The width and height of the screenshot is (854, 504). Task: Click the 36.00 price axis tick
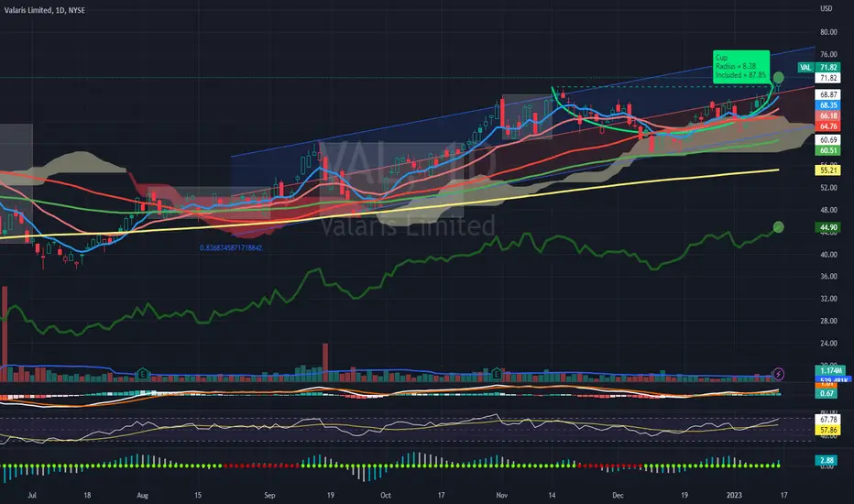pyautogui.click(x=828, y=277)
